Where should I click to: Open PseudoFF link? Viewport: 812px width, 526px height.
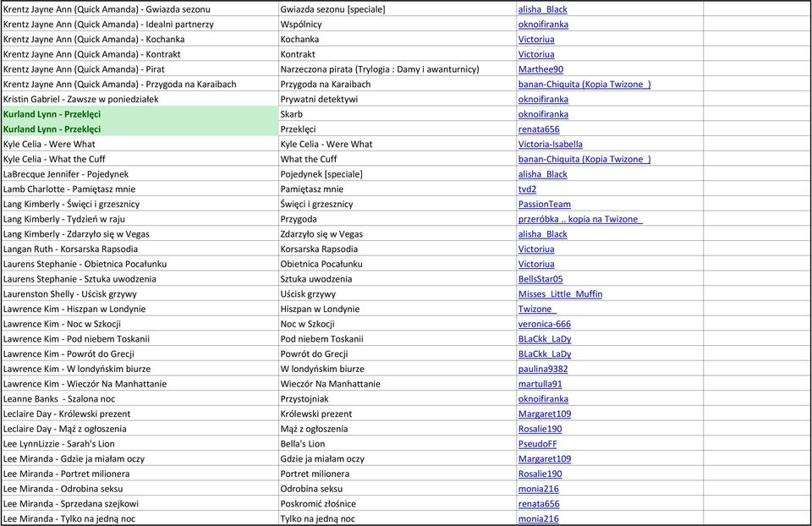[537, 445]
